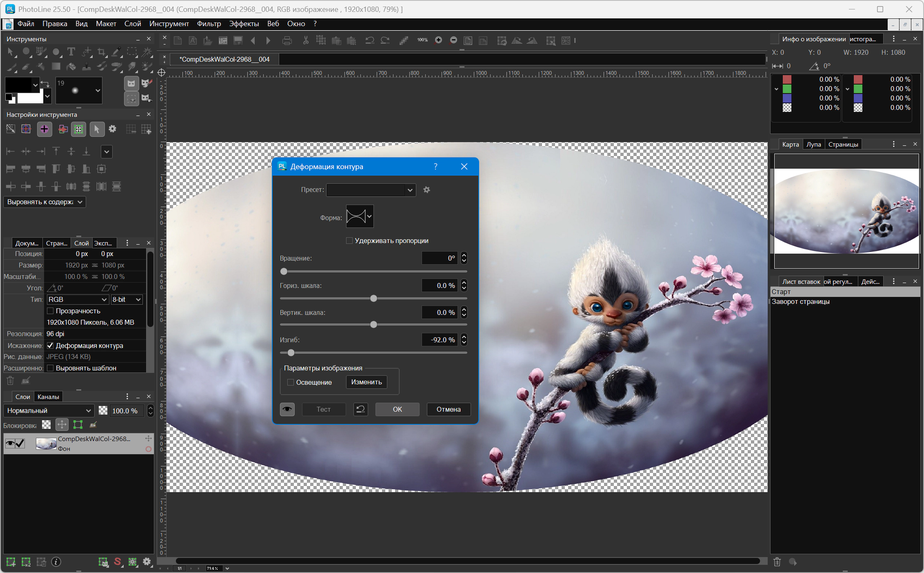Zoom in with plus magnifier icon

coord(438,40)
